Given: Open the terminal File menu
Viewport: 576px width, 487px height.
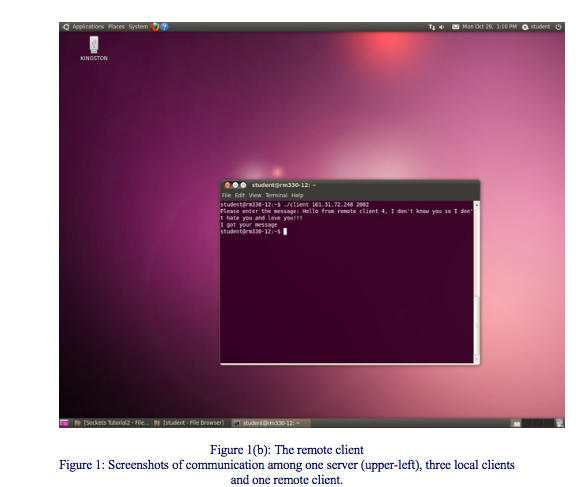Looking at the screenshot, I should 226,195.
